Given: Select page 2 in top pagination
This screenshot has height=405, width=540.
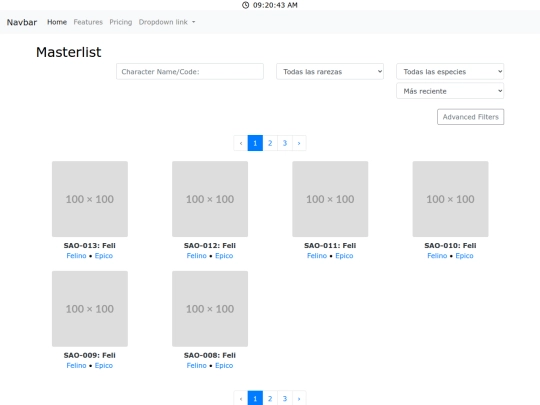Looking at the screenshot, I should click(x=270, y=143).
